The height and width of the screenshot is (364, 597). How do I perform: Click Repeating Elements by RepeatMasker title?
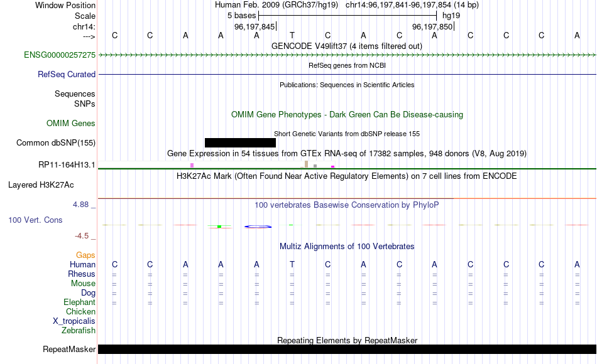pos(347,340)
